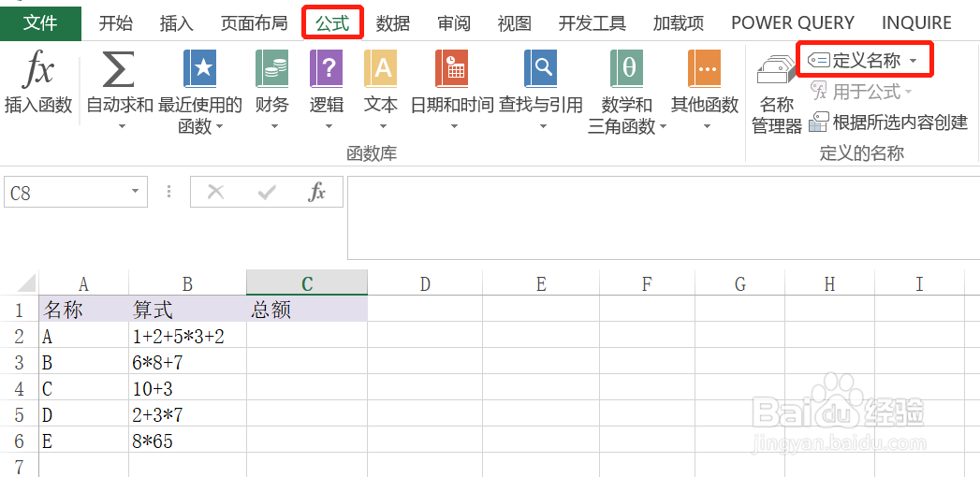Image resolution: width=980 pixels, height=477 pixels.
Task: Select cell A6 containing E
Action: coord(83,441)
